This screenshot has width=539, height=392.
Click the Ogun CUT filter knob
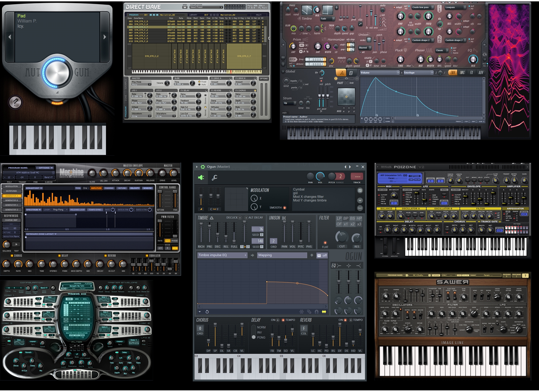[342, 237]
